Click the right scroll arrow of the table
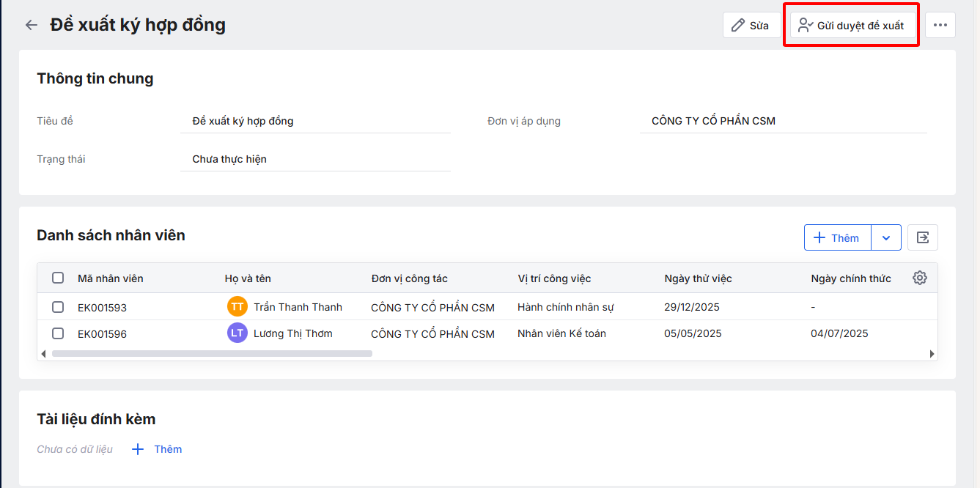This screenshot has height=488, width=980. (932, 353)
